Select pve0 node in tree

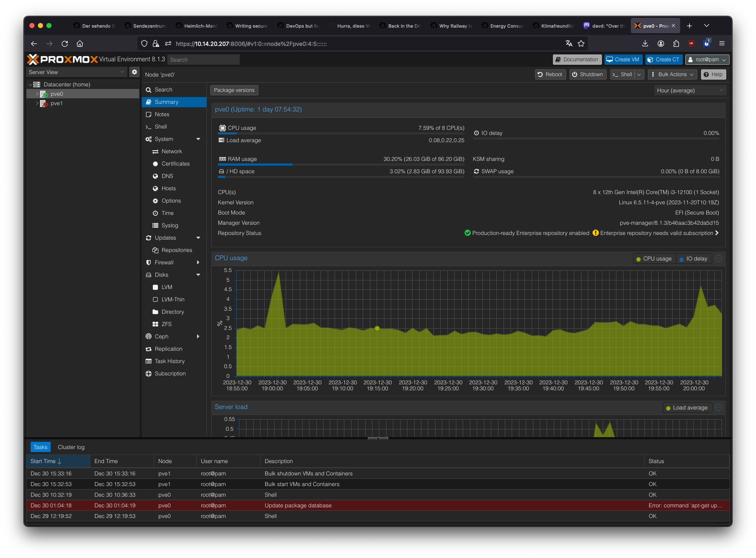click(83, 94)
